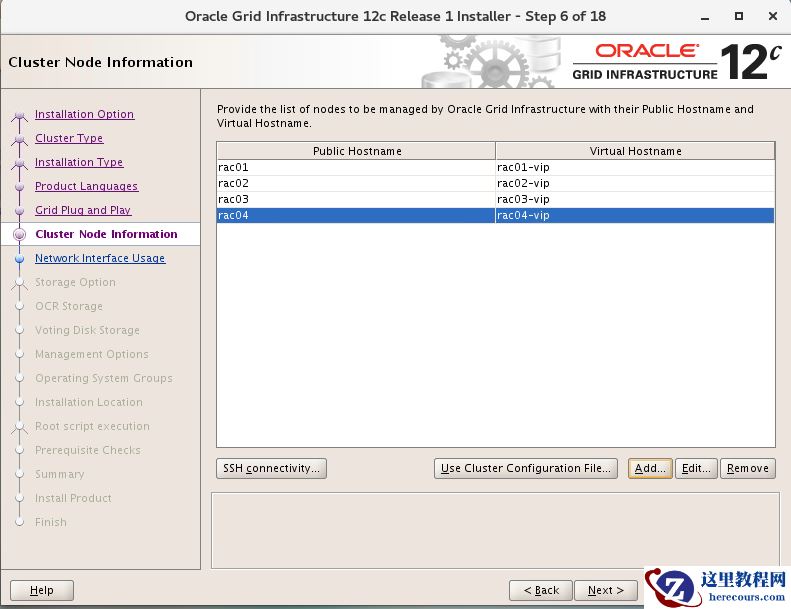The image size is (791, 609).
Task: Add a new cluster node
Action: tap(650, 468)
